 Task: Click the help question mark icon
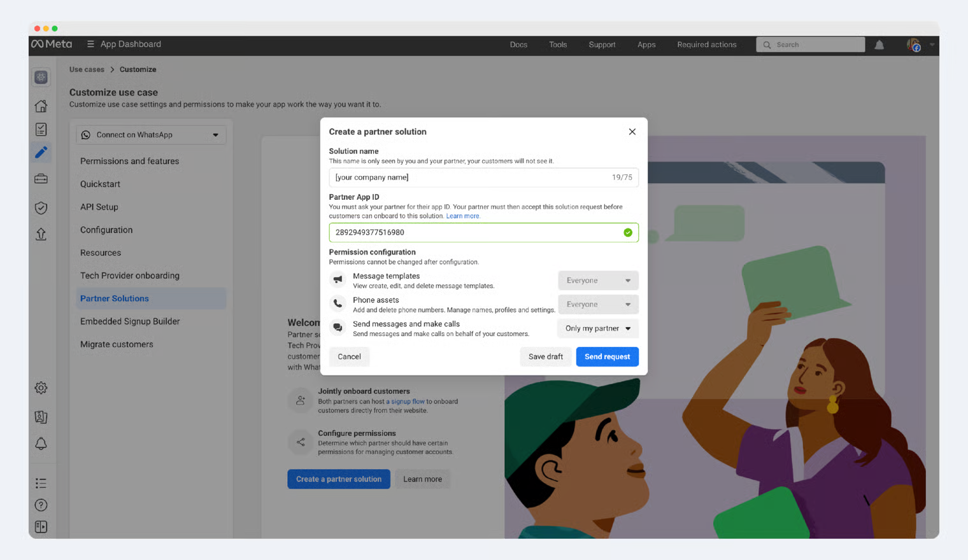coord(41,505)
